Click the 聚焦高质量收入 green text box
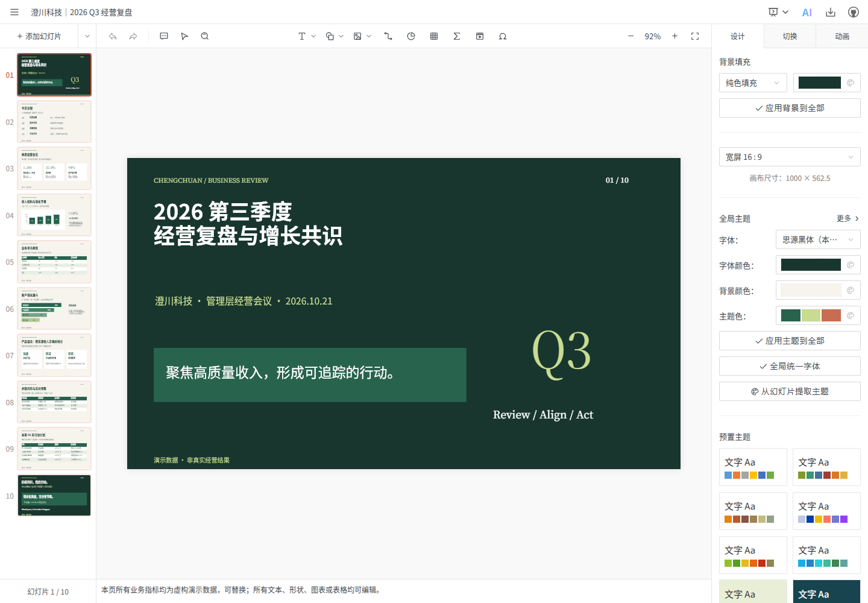The width and height of the screenshot is (868, 603). [310, 374]
